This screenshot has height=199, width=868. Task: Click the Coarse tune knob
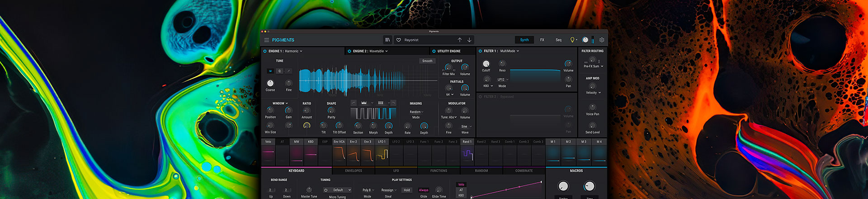coord(270,83)
